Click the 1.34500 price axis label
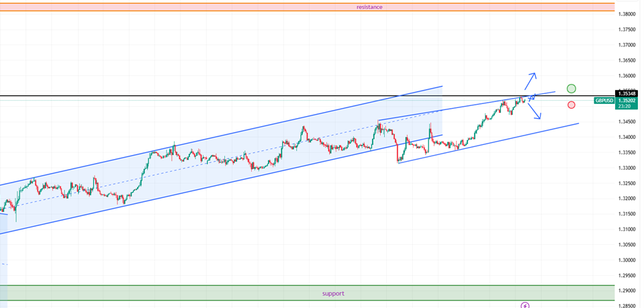 628,121
